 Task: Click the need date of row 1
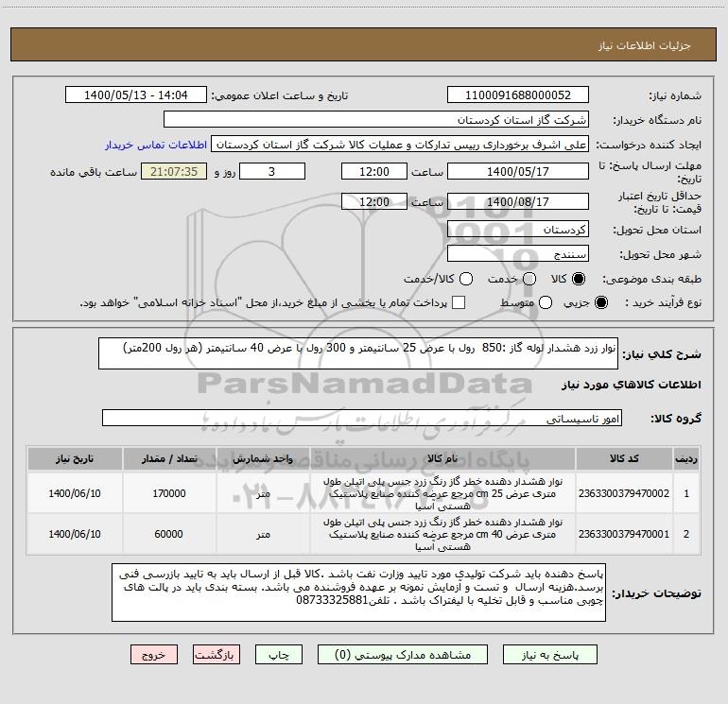click(75, 493)
